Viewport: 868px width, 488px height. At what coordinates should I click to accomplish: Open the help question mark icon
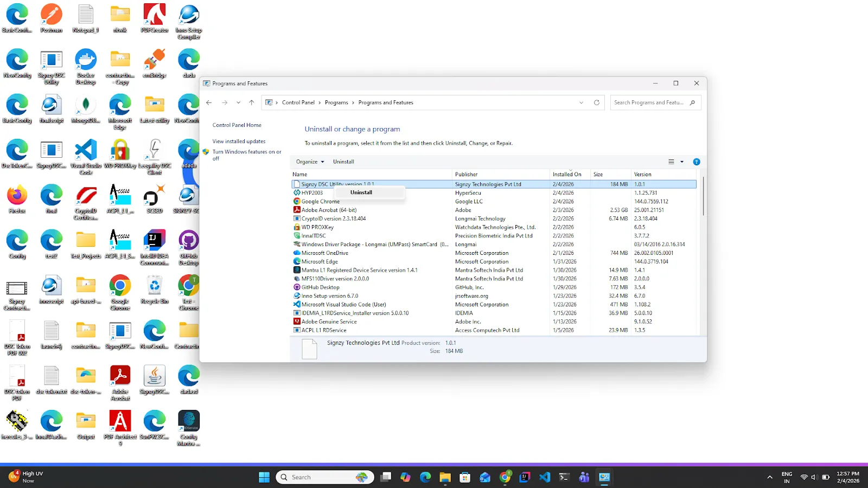[697, 162]
